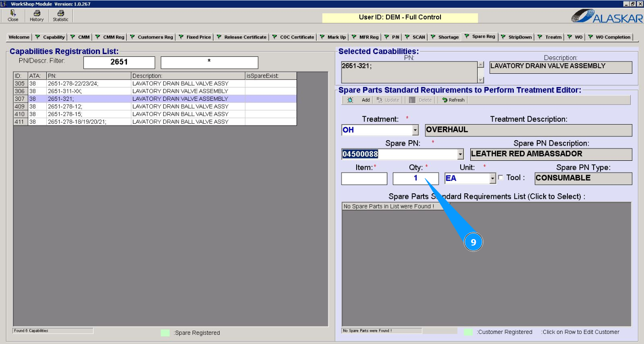Click the description filter field with asterisk
The image size is (644, 344).
tap(209, 62)
